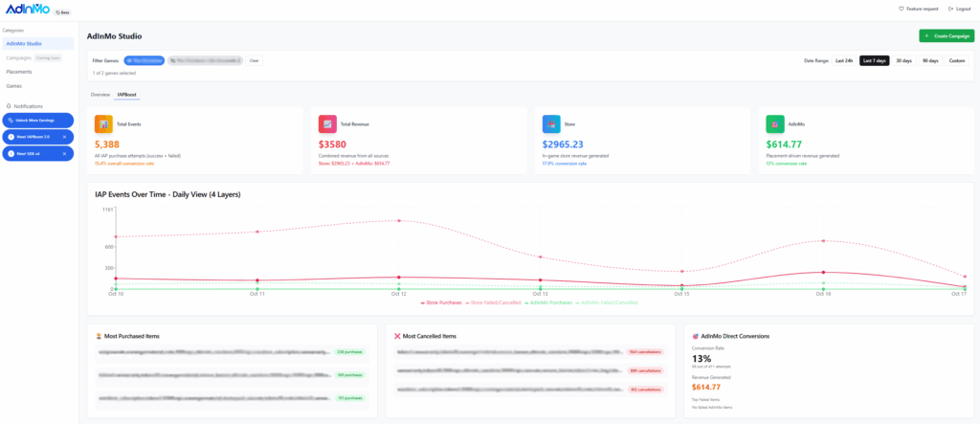Toggle Store Purchases legend series
Image resolution: width=980 pixels, height=424 pixels.
tap(441, 302)
